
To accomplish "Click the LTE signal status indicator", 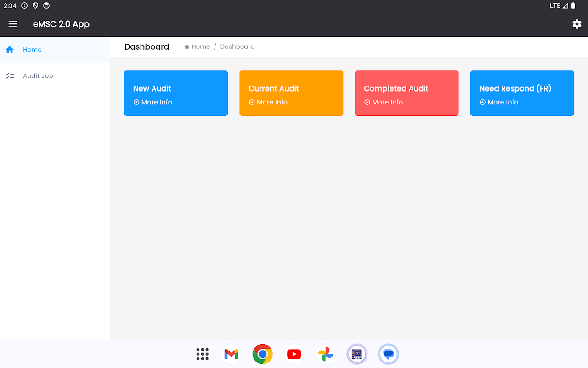I will tap(559, 6).
